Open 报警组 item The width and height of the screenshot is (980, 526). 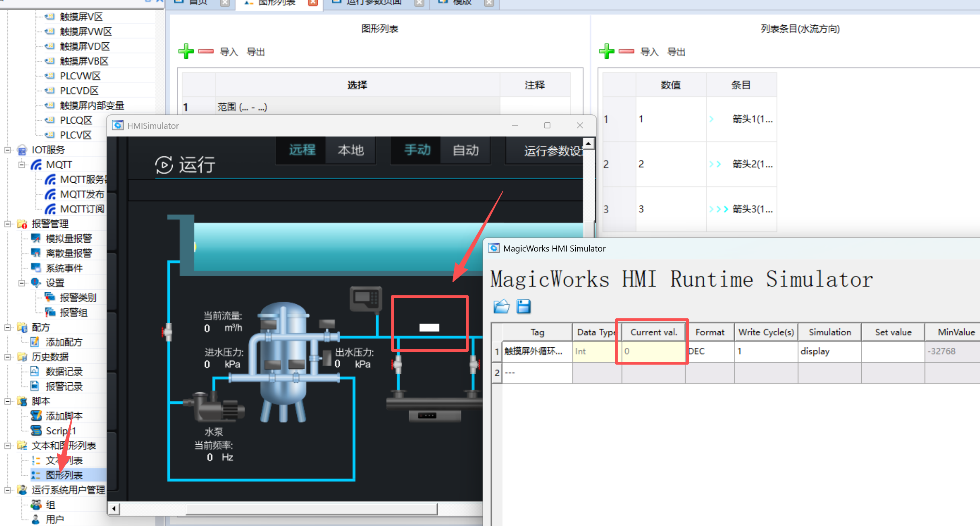(x=73, y=312)
